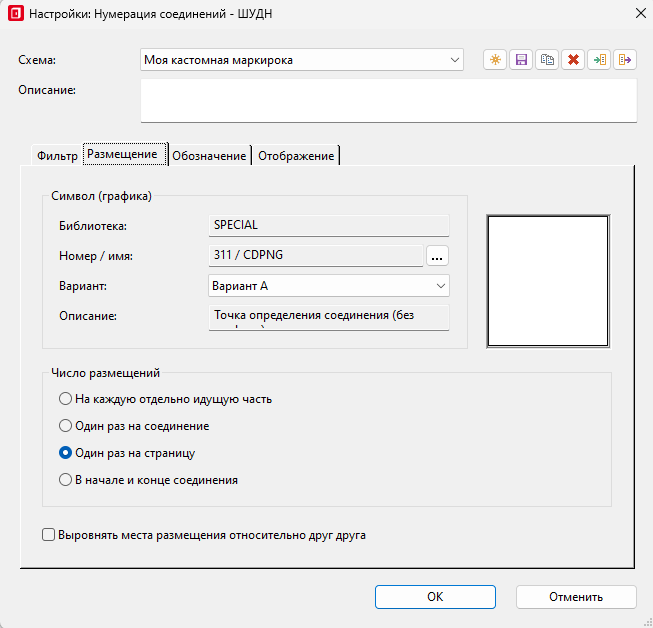Switch to the Фильтр tab
653x628 pixels.
(x=57, y=156)
